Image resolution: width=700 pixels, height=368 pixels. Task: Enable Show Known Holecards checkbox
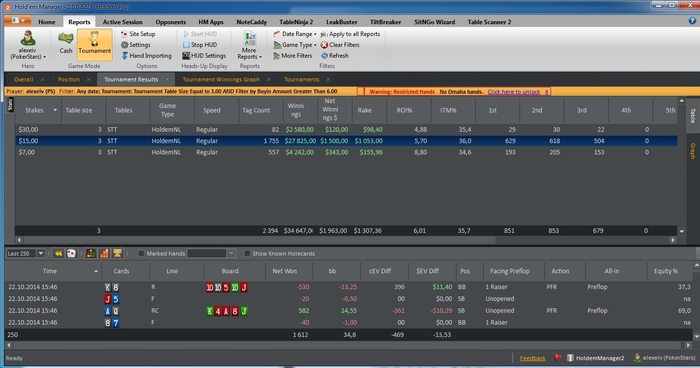(247, 254)
